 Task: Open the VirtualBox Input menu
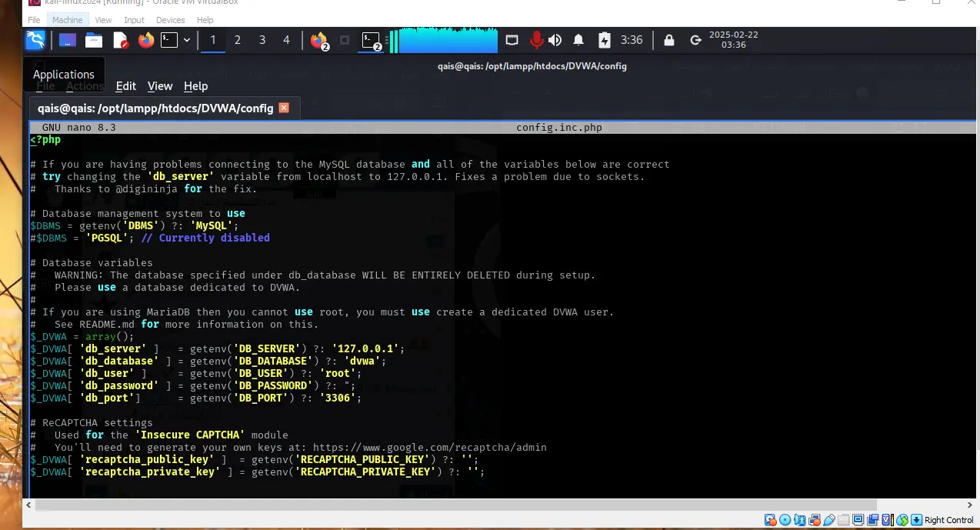coord(134,20)
